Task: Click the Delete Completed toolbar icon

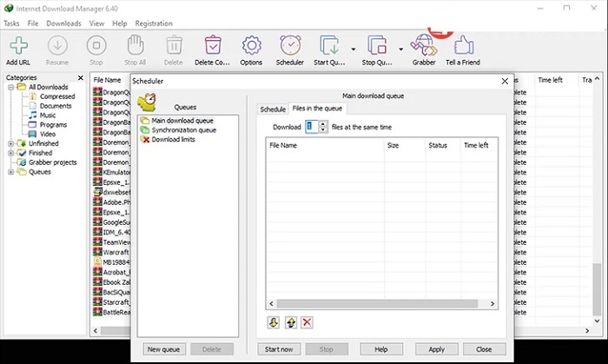Action: (213, 45)
